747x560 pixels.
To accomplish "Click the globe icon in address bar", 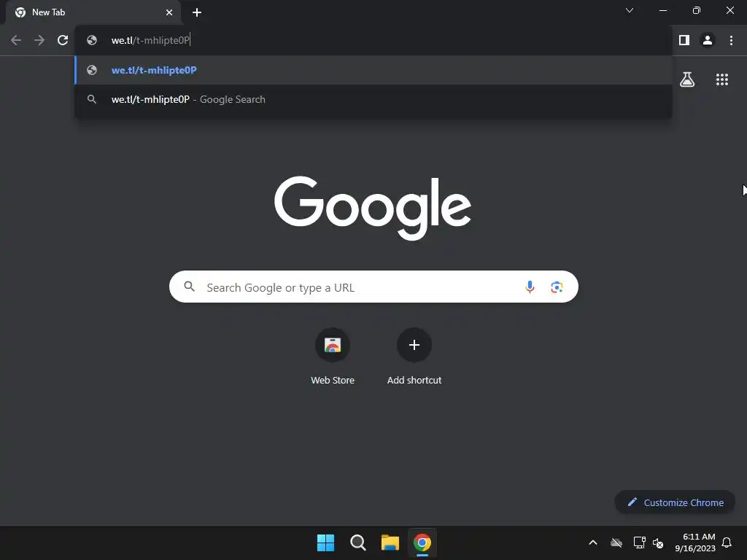I will [92, 41].
